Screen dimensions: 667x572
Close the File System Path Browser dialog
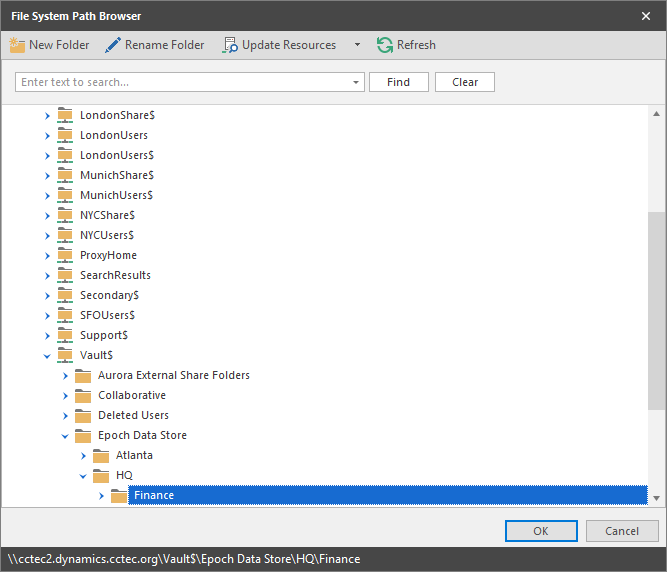pos(646,16)
